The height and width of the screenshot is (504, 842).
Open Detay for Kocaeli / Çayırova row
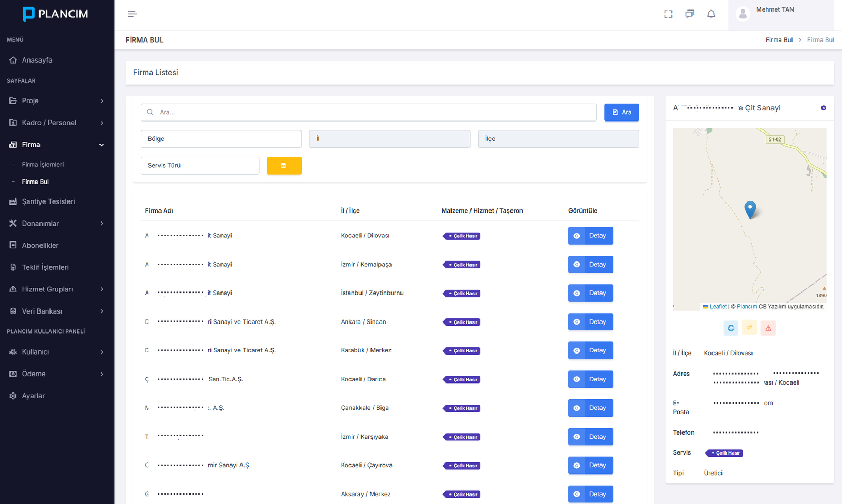590,465
